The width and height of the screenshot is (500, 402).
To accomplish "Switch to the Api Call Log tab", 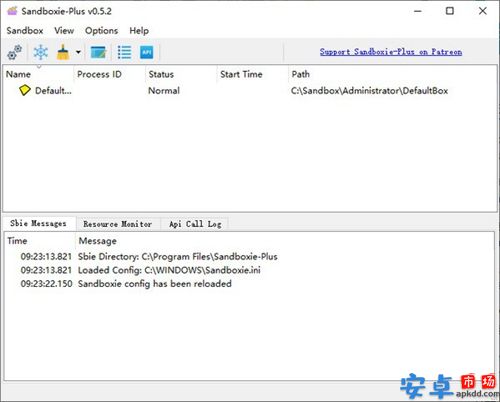I will [195, 224].
